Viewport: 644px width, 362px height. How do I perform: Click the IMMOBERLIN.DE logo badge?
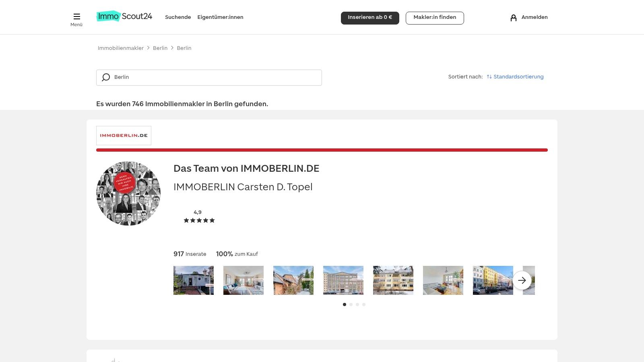coord(124,135)
